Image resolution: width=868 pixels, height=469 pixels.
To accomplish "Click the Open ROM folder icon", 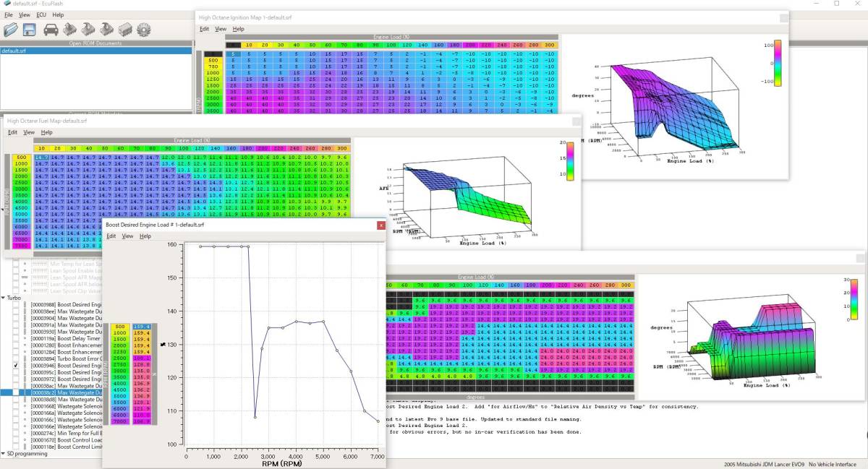I will pos(11,30).
